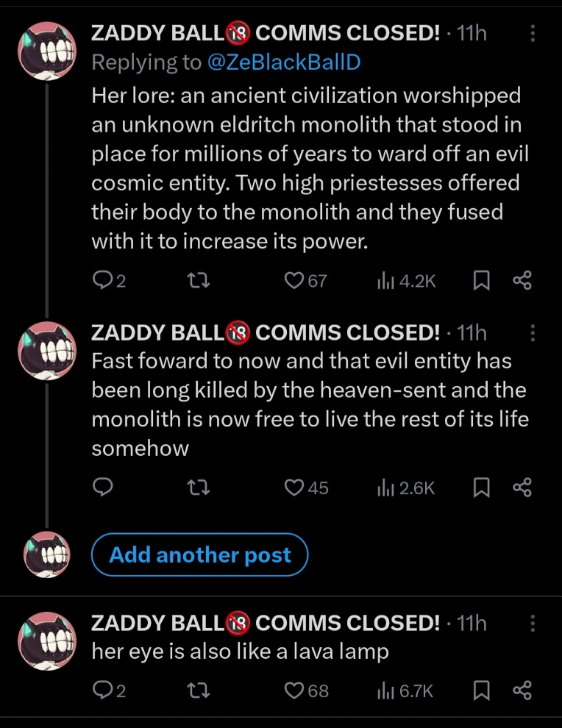Viewport: 562px width, 728px height.
Task: Like the 'her eye is also like a lava lamp' tweet
Action: [294, 690]
